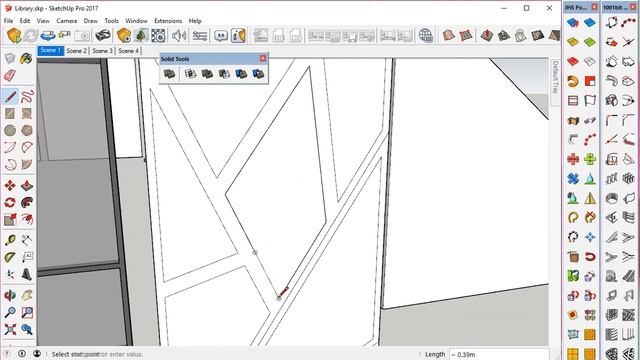Select the Text label tool
This screenshot has height=360, width=640.
27,258
